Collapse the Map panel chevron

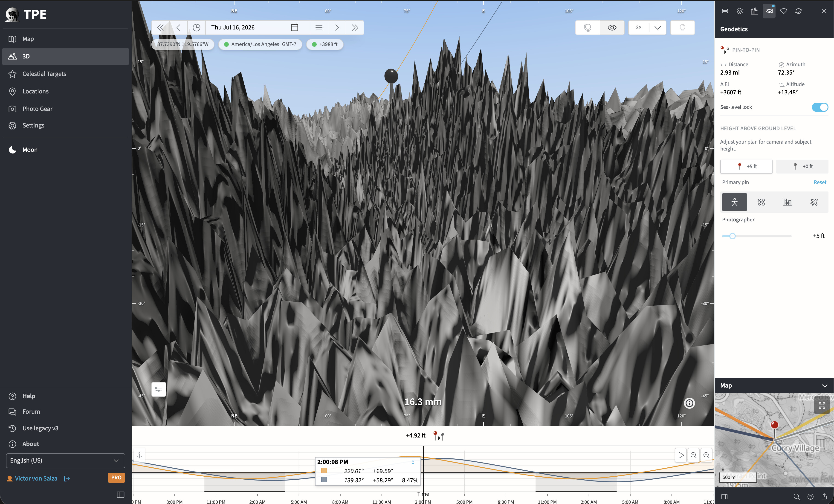825,385
